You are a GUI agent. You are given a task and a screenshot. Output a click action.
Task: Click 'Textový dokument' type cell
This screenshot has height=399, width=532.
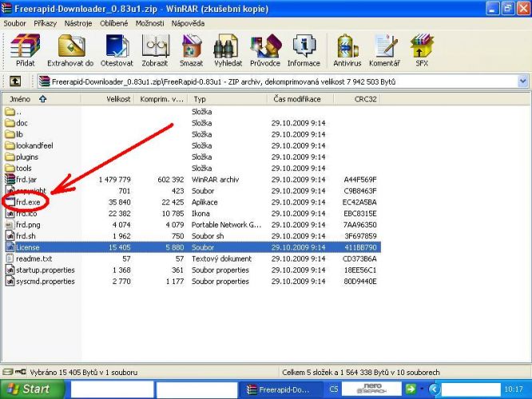coord(221,259)
